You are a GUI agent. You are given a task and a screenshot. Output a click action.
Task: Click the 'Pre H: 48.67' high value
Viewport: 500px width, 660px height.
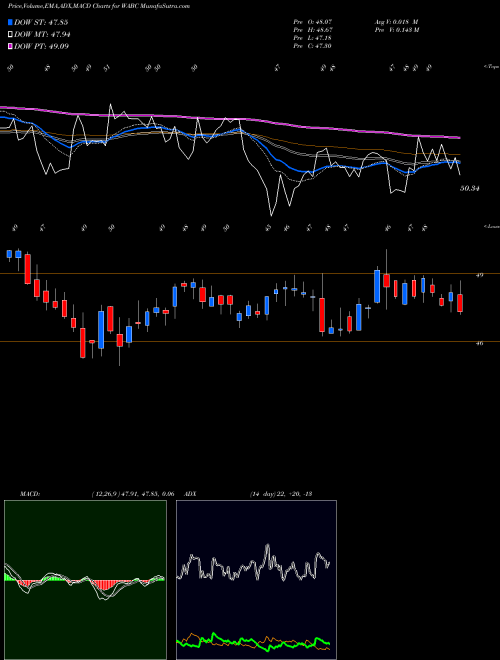click(313, 30)
